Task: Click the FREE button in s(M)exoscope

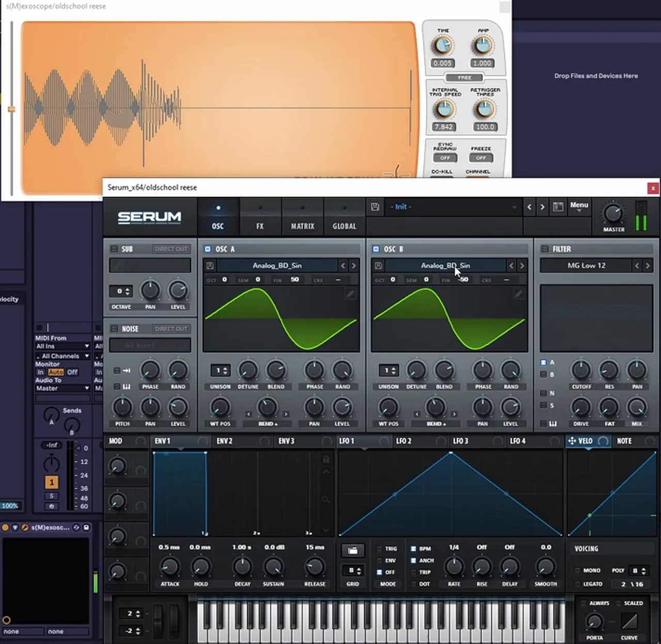Action: pos(464,78)
